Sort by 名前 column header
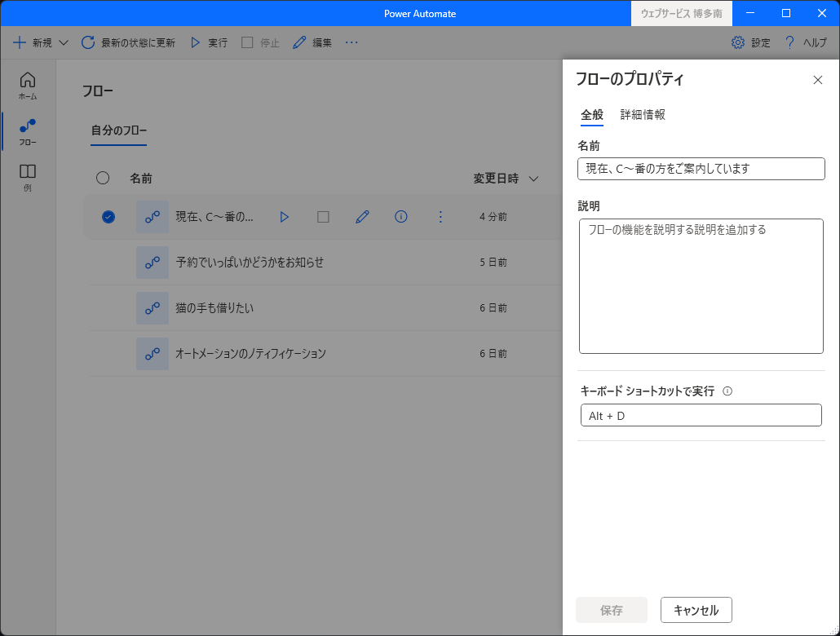This screenshot has width=840, height=636. pyautogui.click(x=141, y=179)
